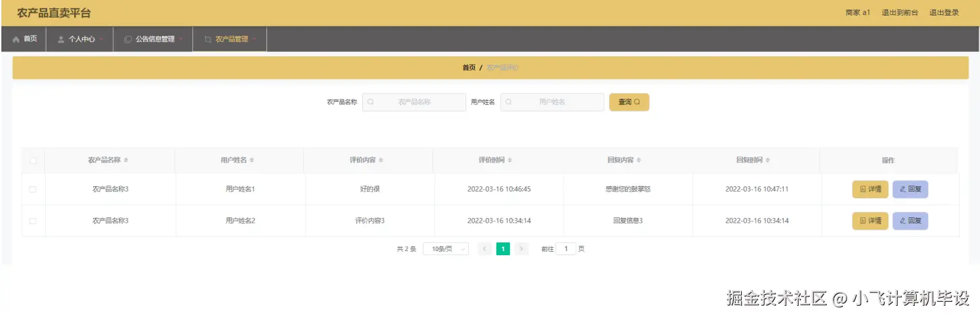Select the row checkbox for 用户姓名1
The width and height of the screenshot is (980, 318).
click(x=32, y=190)
